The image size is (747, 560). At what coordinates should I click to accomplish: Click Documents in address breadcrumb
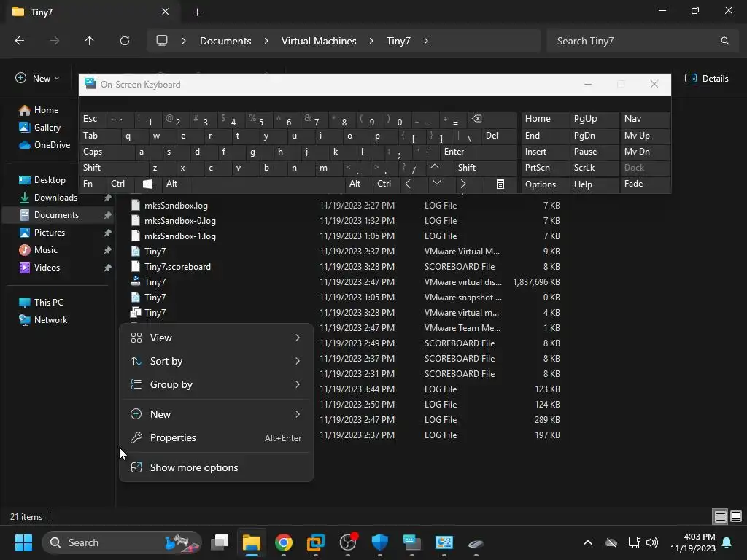click(x=225, y=41)
